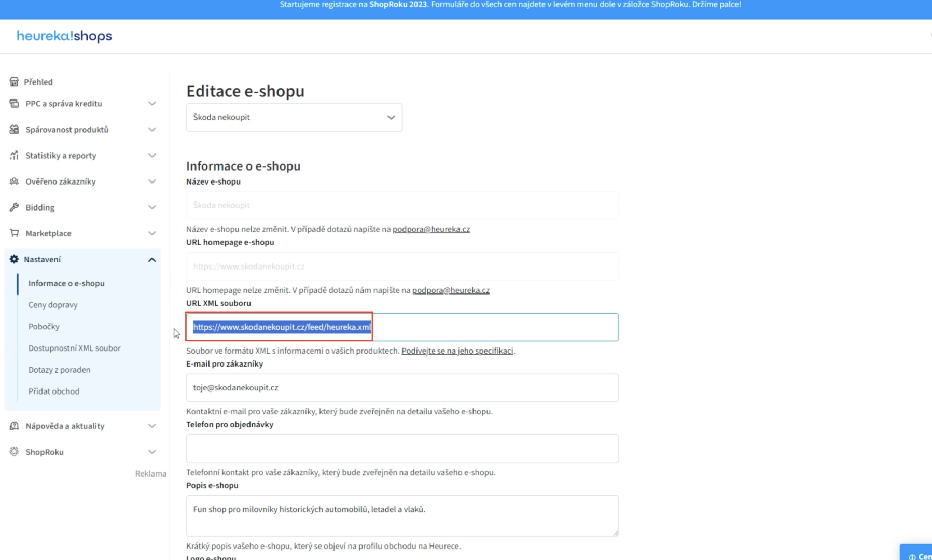Image resolution: width=932 pixels, height=560 pixels.
Task: Click the Přehled shop icon
Action: (14, 82)
